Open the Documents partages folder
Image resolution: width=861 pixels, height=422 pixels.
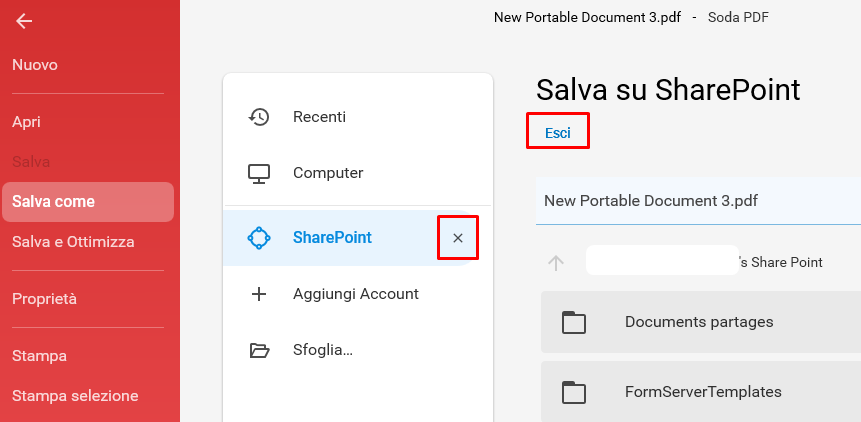tap(701, 322)
